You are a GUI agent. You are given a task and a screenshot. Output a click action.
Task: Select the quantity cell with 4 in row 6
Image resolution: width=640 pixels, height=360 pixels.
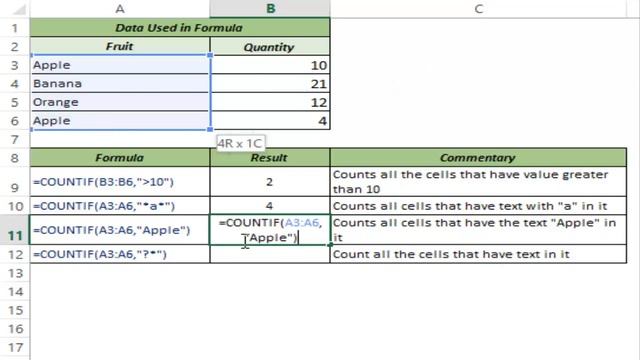270,121
